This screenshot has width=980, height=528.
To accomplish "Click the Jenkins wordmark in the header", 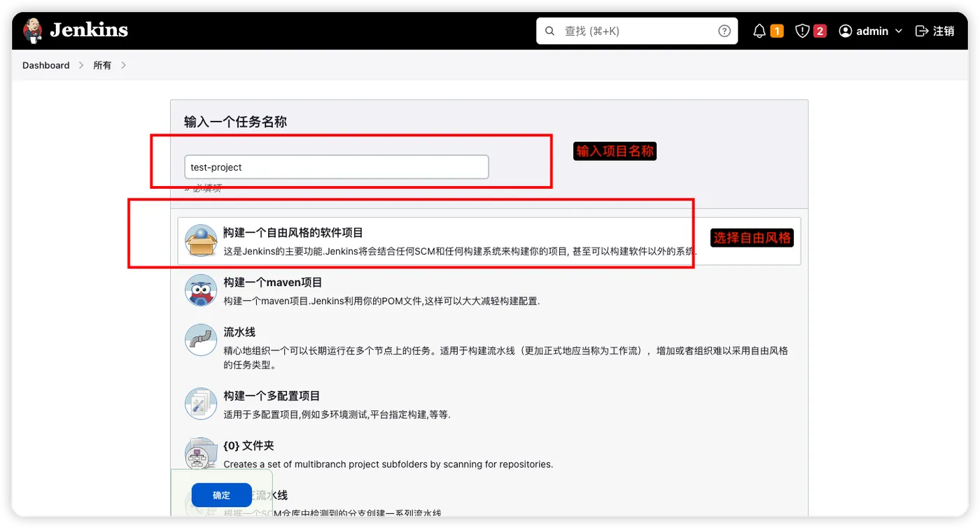I will (x=89, y=30).
